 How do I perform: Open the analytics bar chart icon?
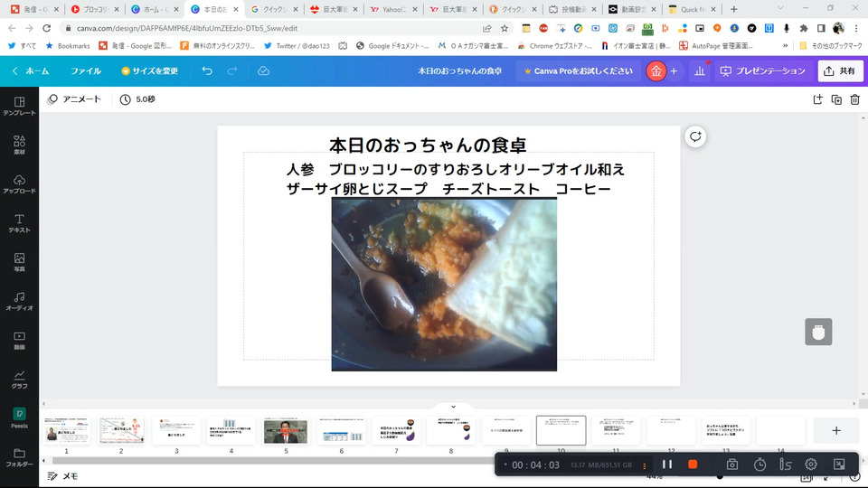[x=700, y=70]
